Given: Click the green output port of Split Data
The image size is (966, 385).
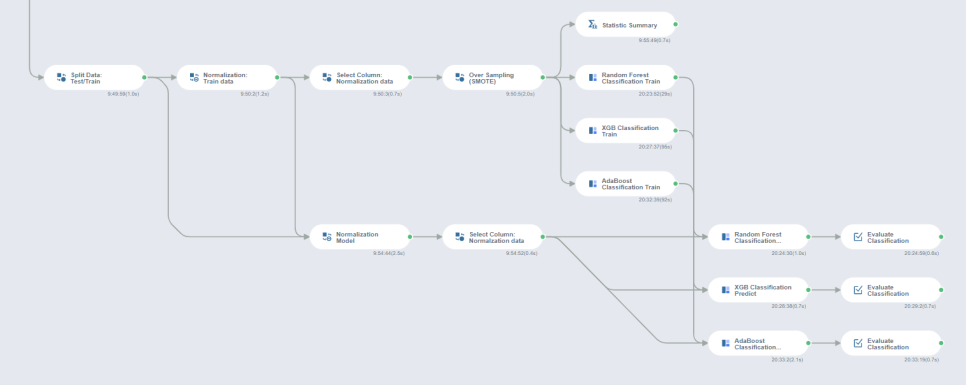Looking at the screenshot, I should [x=144, y=78].
